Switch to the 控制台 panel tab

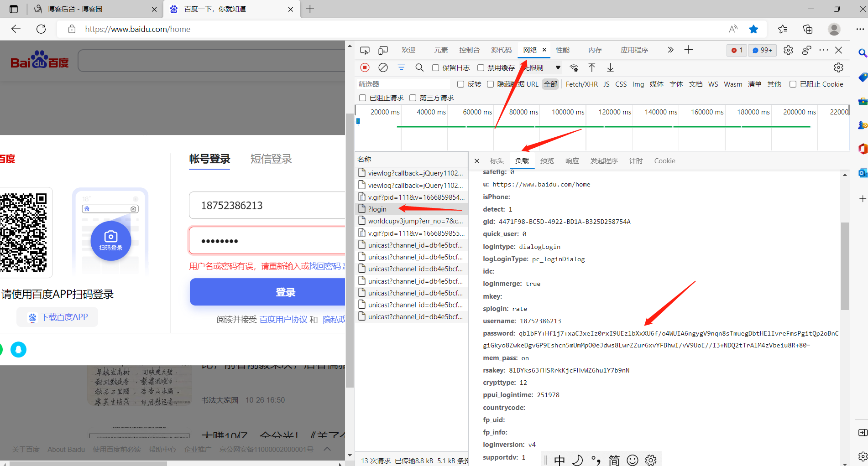[x=470, y=50]
